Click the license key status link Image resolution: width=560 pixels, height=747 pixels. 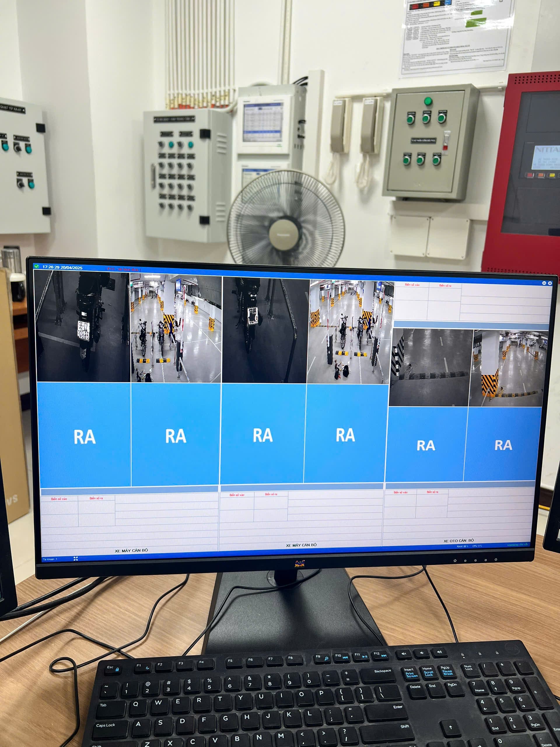pyautogui.click(x=517, y=545)
